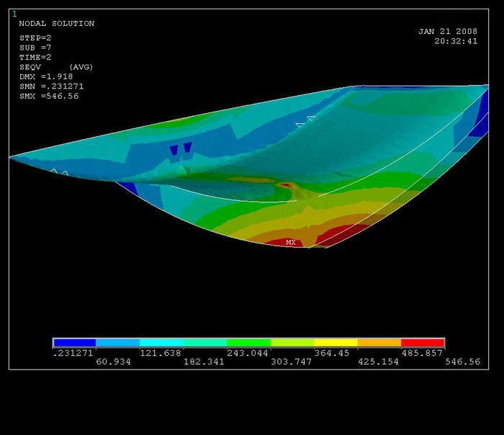Click the SMX =546.56 value in legend text

pos(49,96)
